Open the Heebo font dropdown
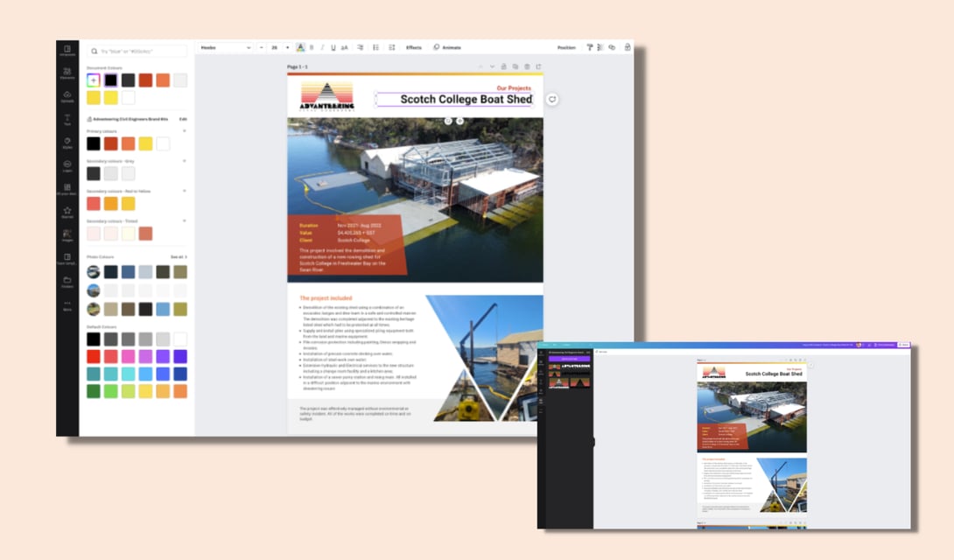This screenshot has height=560, width=954. (225, 47)
